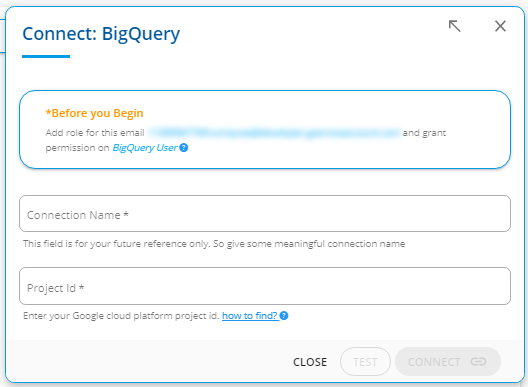Focus the Connection Name field
528x387 pixels.
(265, 214)
